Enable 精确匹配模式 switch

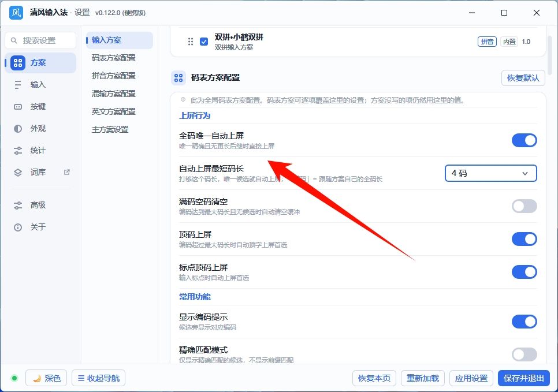click(x=524, y=354)
